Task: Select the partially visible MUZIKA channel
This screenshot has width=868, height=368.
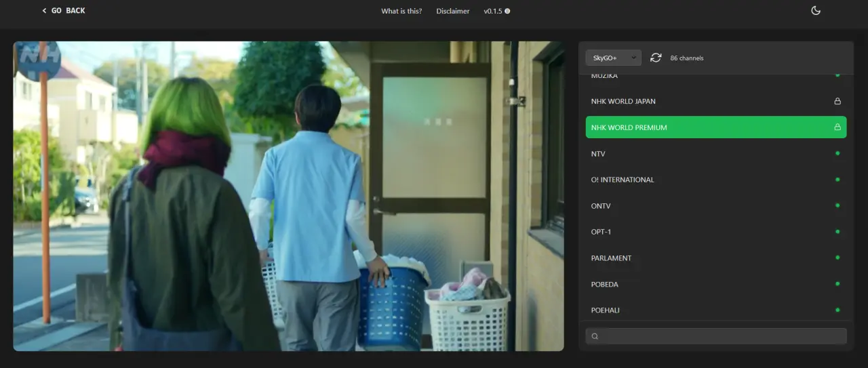Action: point(716,79)
